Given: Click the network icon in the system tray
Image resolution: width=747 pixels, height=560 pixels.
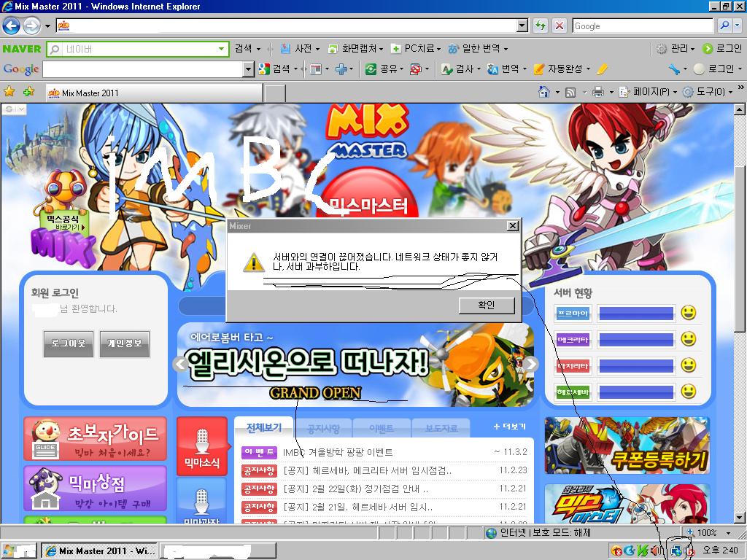Looking at the screenshot, I should tap(676, 551).
